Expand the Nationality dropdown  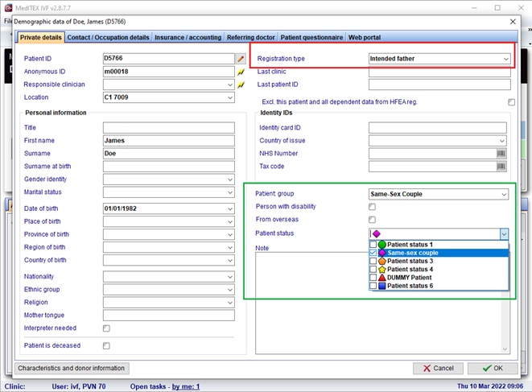(230, 277)
